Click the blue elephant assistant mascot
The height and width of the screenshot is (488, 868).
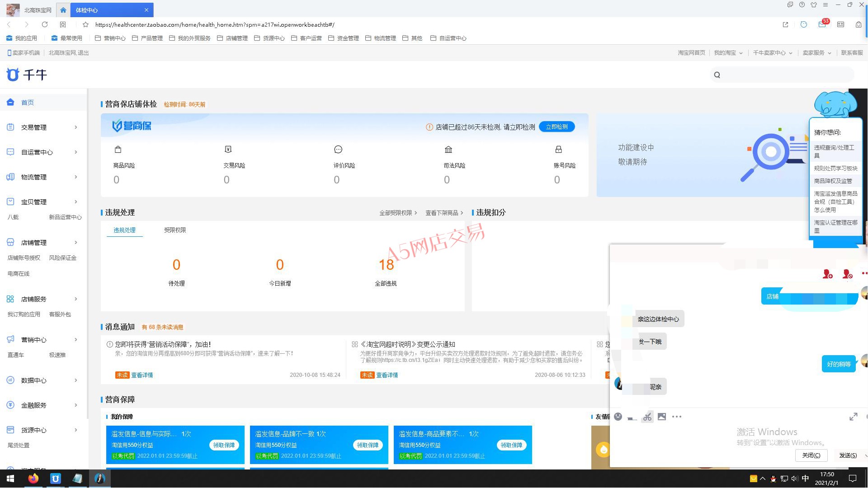pos(835,104)
